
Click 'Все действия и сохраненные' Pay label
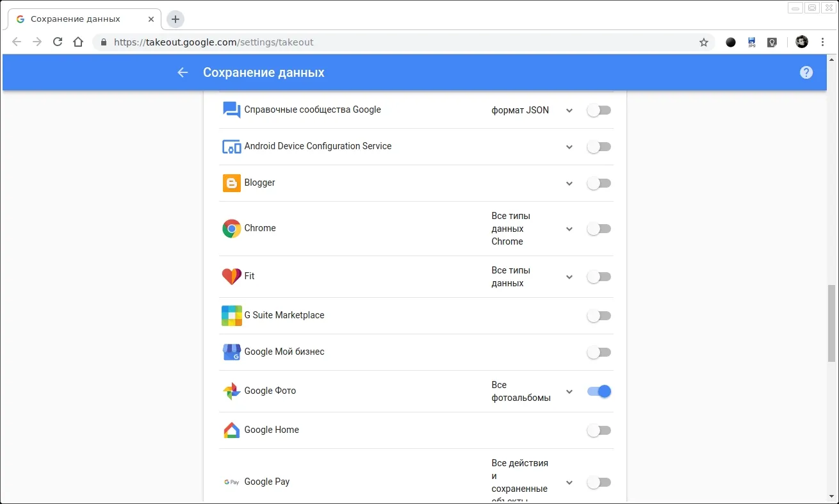click(520, 480)
